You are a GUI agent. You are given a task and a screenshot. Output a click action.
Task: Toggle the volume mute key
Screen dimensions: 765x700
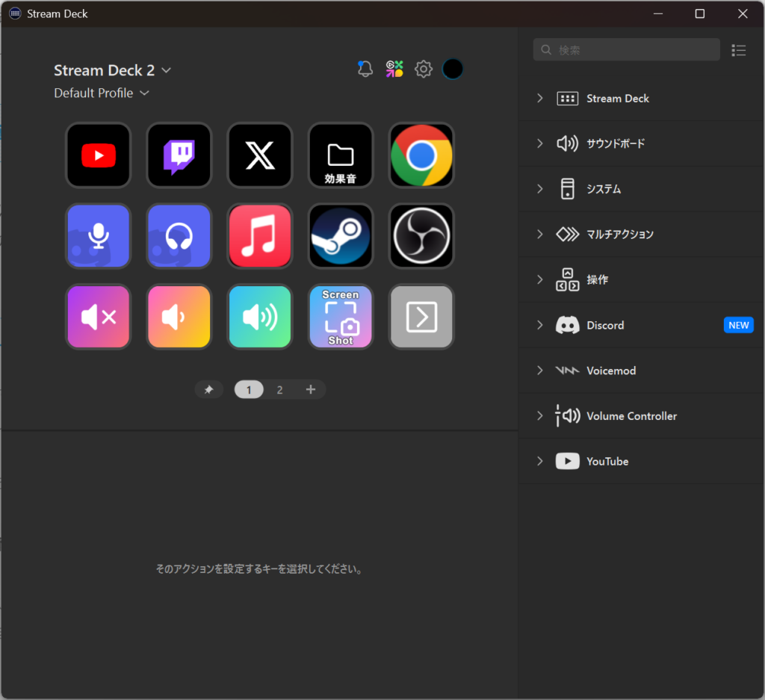[99, 317]
